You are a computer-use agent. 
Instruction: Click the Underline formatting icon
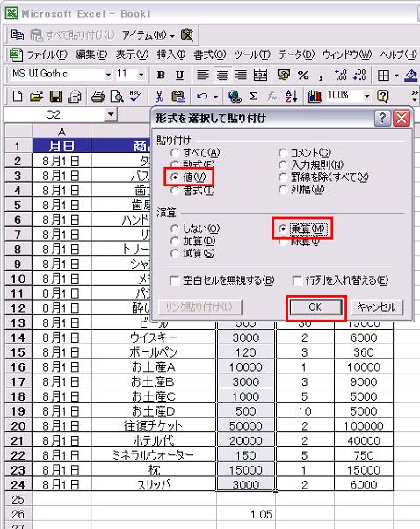179,75
